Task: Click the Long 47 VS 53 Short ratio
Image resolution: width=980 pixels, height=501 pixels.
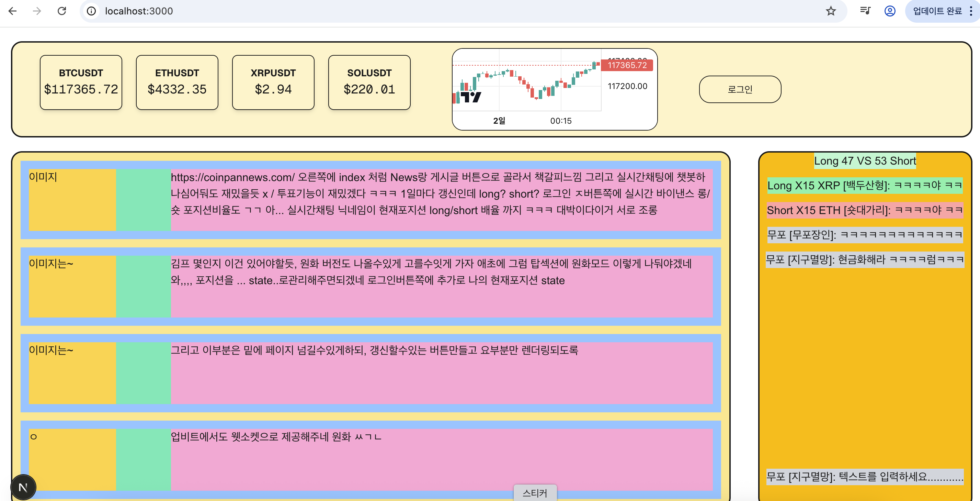Action: pyautogui.click(x=864, y=161)
